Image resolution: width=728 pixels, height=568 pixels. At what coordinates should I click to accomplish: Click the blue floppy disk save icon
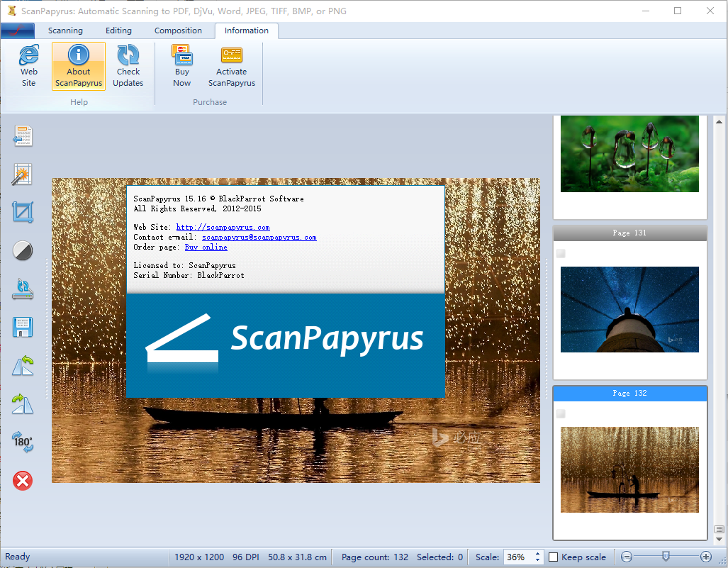click(23, 327)
